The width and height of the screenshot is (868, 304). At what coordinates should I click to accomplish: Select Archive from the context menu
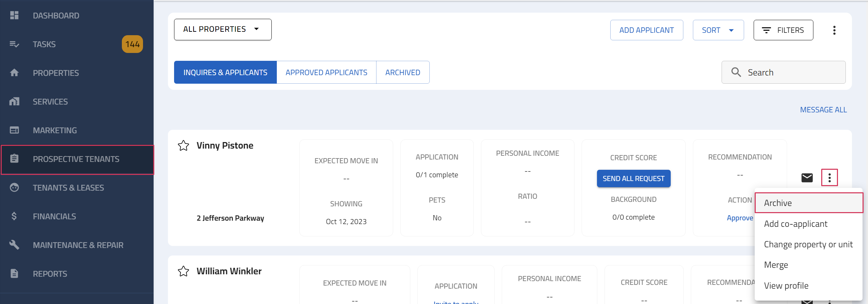point(809,203)
